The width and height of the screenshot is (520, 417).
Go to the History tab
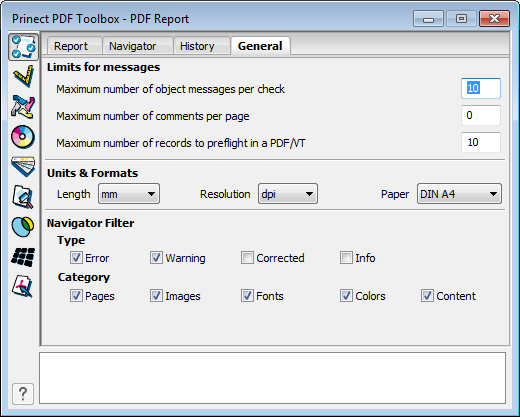click(x=197, y=46)
